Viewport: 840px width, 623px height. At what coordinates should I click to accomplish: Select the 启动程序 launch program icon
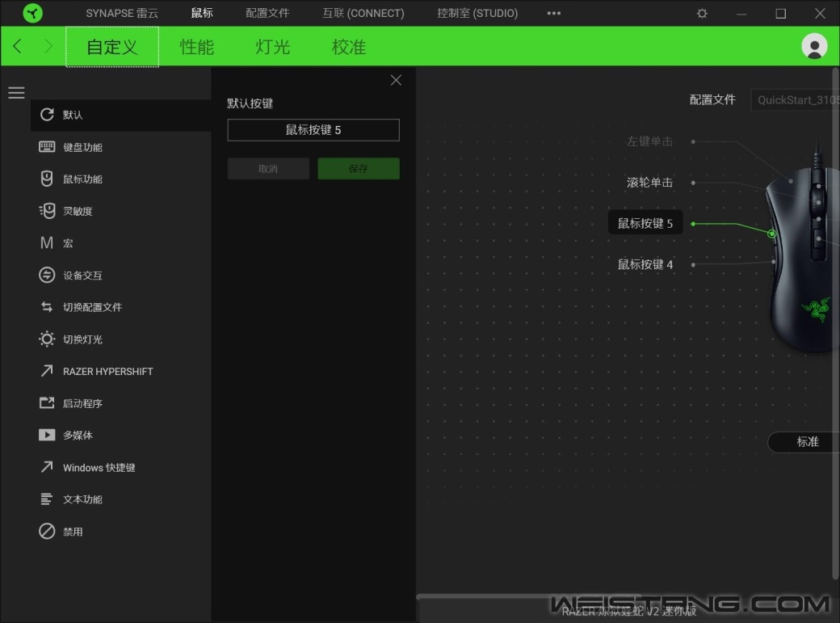click(47, 402)
